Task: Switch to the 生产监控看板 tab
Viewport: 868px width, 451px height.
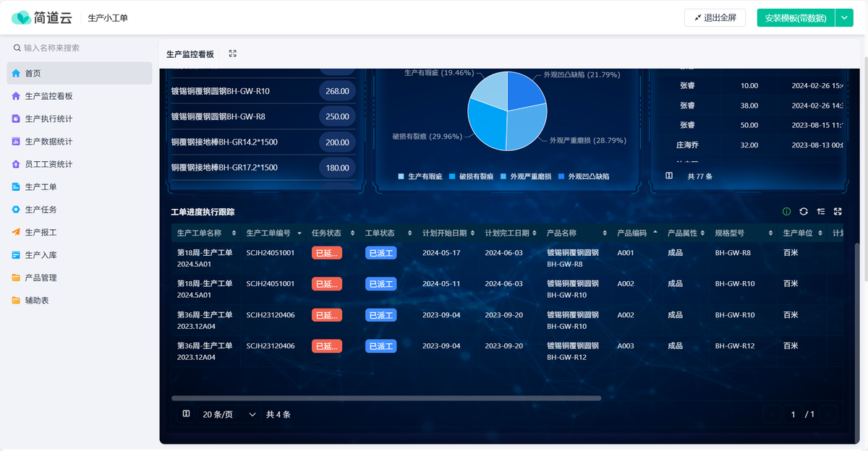Action: [x=190, y=54]
